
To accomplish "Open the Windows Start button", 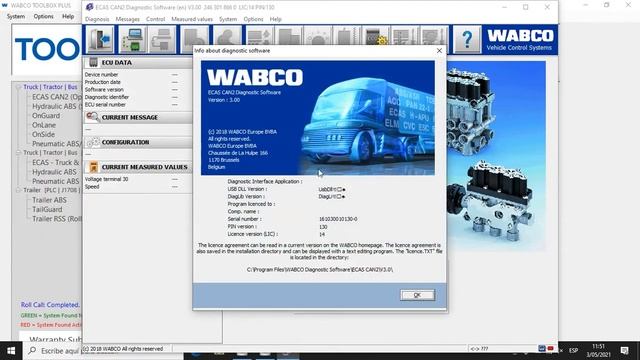I will (11, 351).
